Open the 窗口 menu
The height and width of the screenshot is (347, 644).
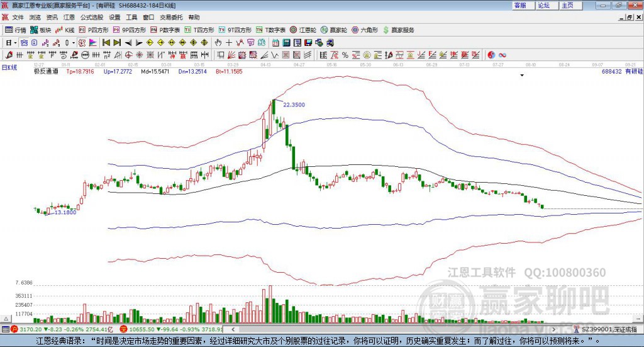(148, 17)
